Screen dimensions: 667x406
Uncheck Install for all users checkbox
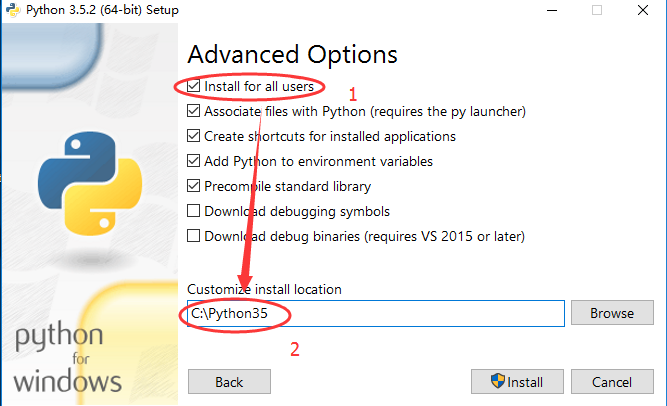(194, 86)
